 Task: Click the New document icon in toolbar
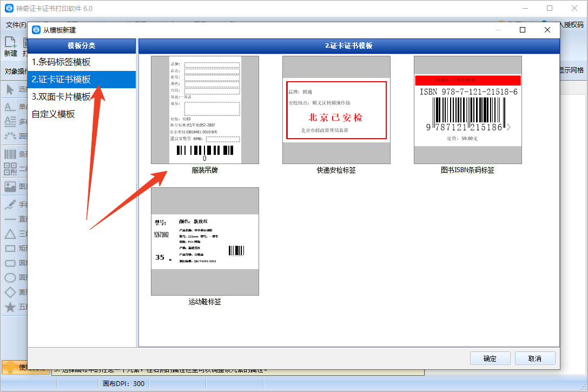(10, 43)
